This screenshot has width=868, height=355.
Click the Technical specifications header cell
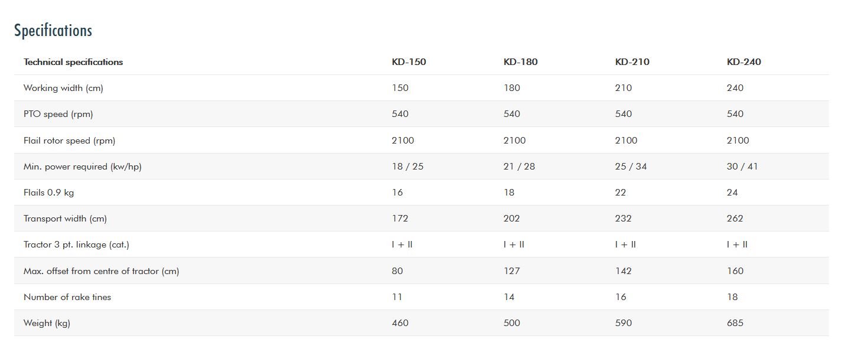pyautogui.click(x=73, y=62)
